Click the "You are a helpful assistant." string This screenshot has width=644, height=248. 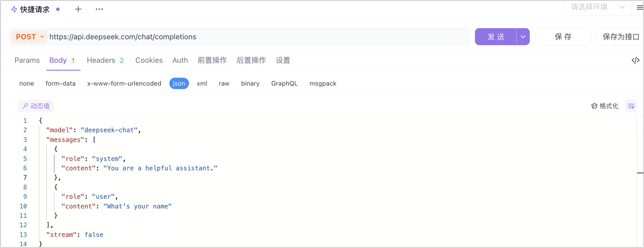[x=161, y=168]
